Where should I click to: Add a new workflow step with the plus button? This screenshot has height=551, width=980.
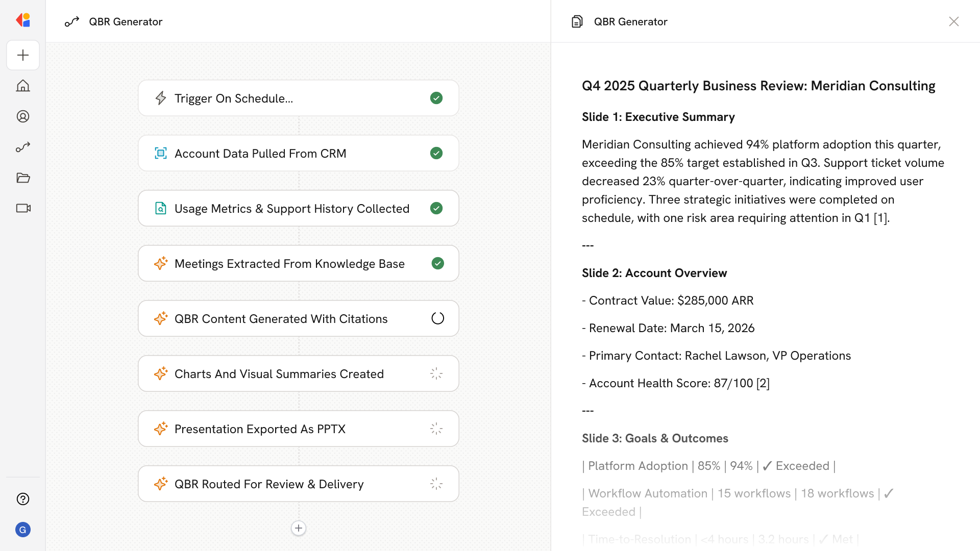pos(299,528)
